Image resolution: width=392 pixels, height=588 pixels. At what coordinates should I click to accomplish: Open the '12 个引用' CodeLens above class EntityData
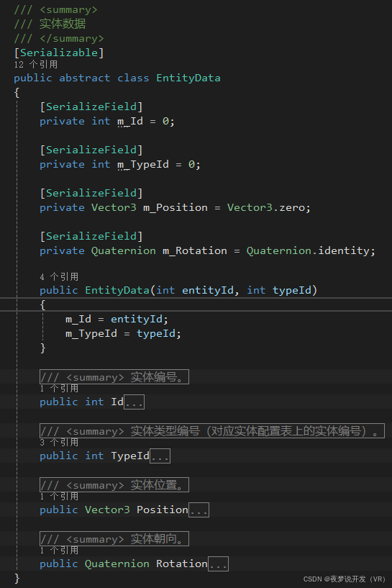point(36,65)
